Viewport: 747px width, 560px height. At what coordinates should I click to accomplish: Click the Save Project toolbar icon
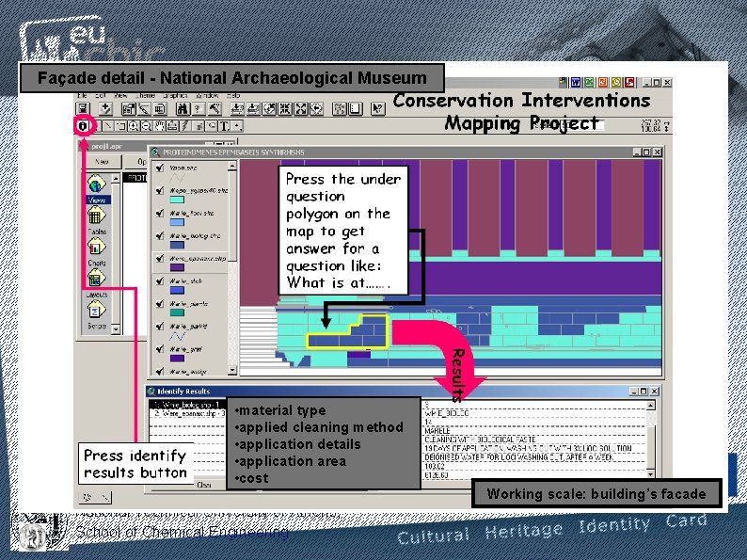coord(84,109)
